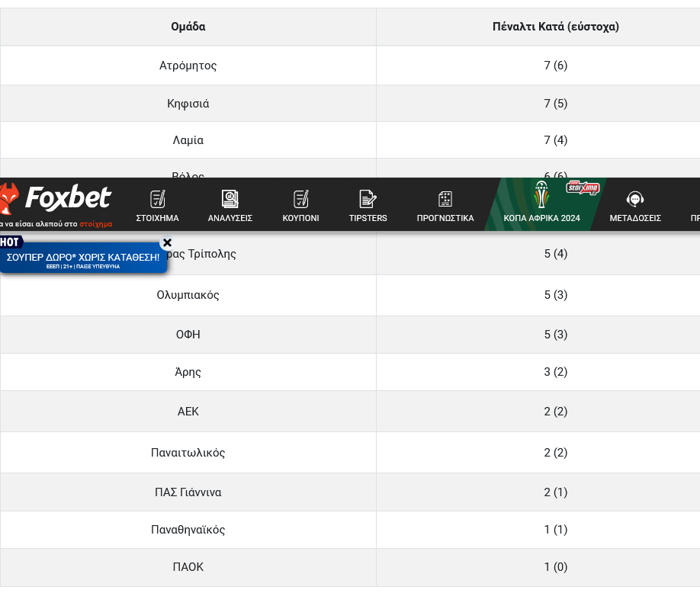Click the Τρίπολης team name text
The height and width of the screenshot is (593, 700).
point(212,254)
